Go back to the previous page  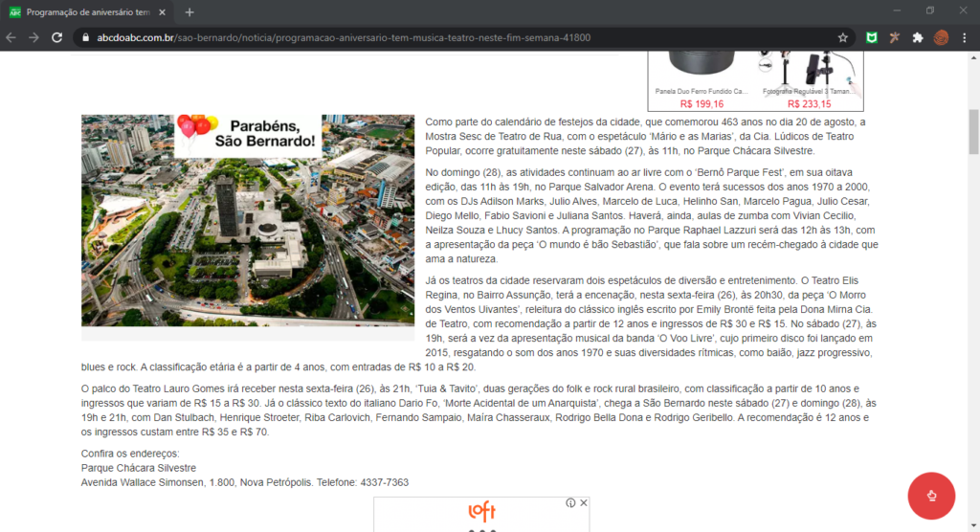pos(11,37)
